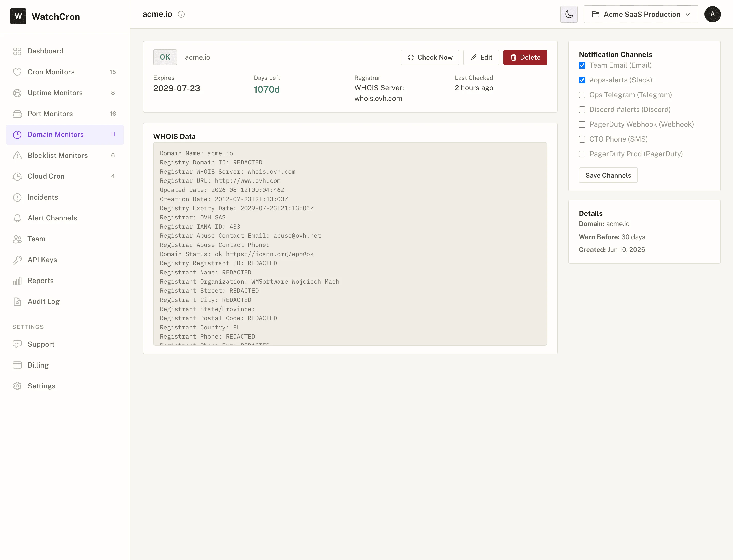The image size is (733, 560).
Task: Click the 2029-07-23 expiry date
Action: click(177, 88)
